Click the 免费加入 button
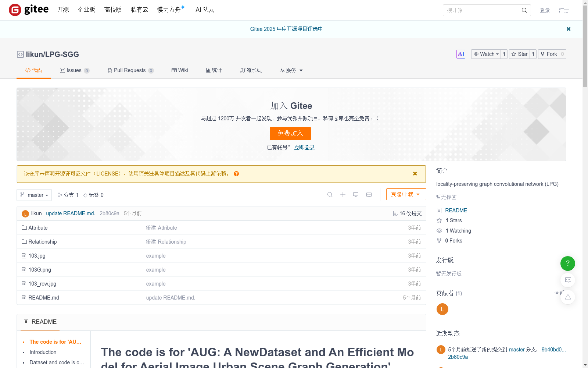Screen dimensions: 588x368 pos(290,134)
